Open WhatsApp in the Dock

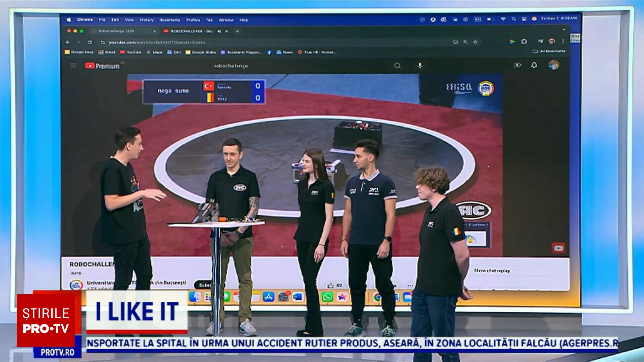click(327, 297)
